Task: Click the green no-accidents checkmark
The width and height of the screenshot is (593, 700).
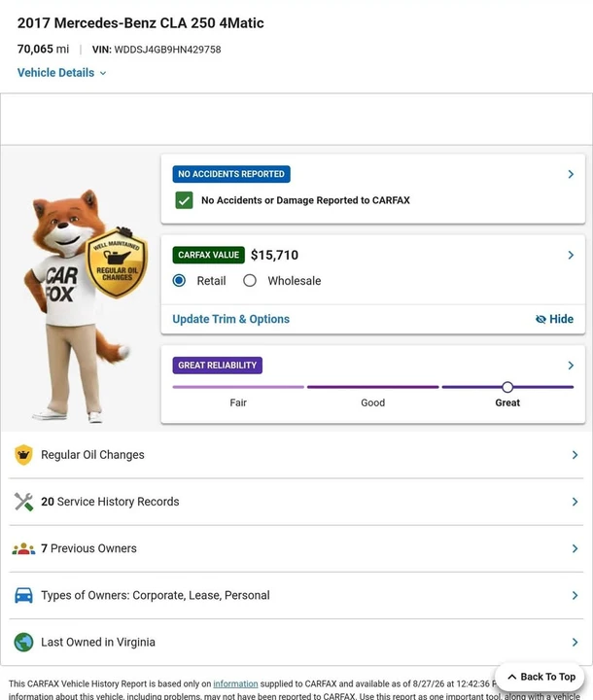Action: (x=184, y=200)
